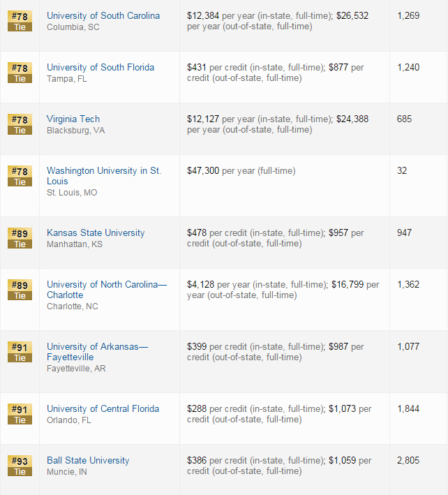Screen dimensions: 448x495
Task: Click the #93 Tie badge for Ball State
Action: [20, 466]
